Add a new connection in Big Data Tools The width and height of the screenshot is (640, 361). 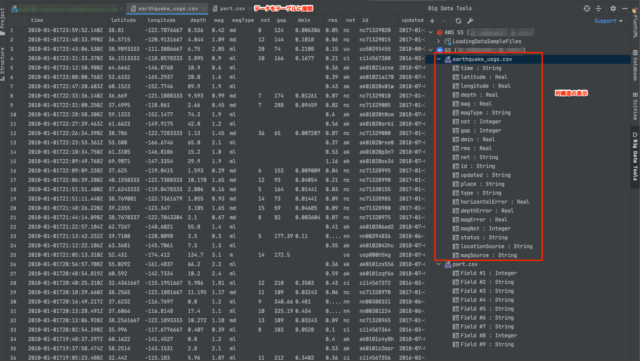pos(432,21)
